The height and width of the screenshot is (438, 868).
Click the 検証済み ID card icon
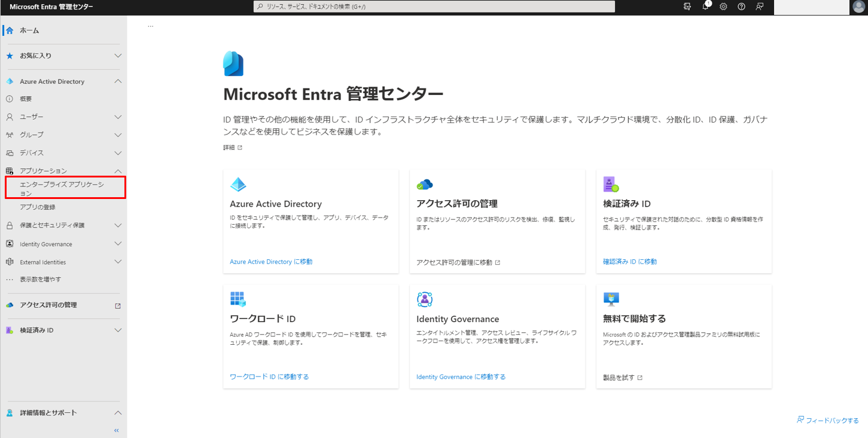(x=611, y=185)
